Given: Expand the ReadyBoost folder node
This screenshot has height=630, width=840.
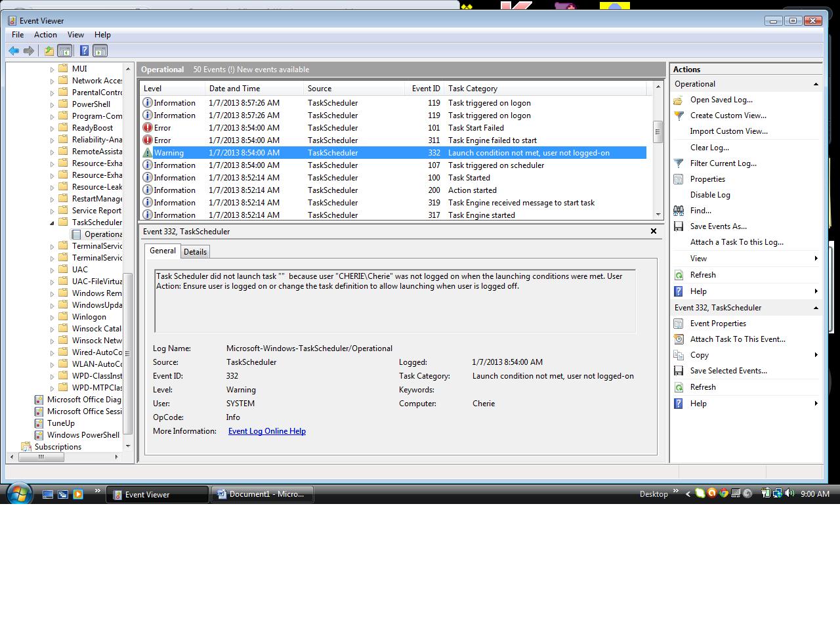Looking at the screenshot, I should tap(52, 128).
